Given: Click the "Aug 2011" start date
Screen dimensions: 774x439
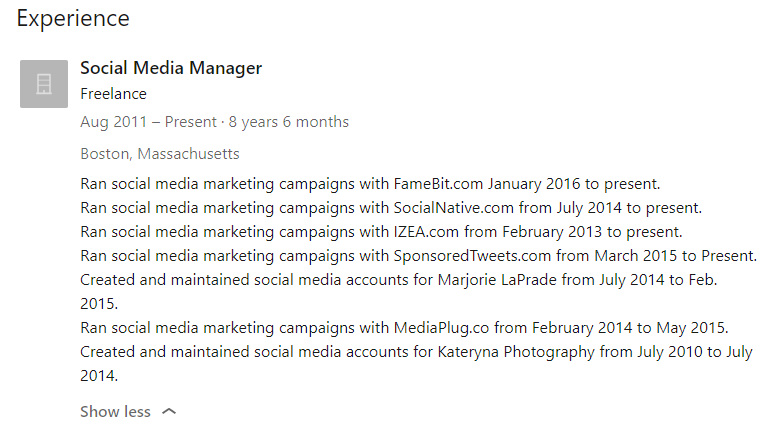Looking at the screenshot, I should click(114, 121).
